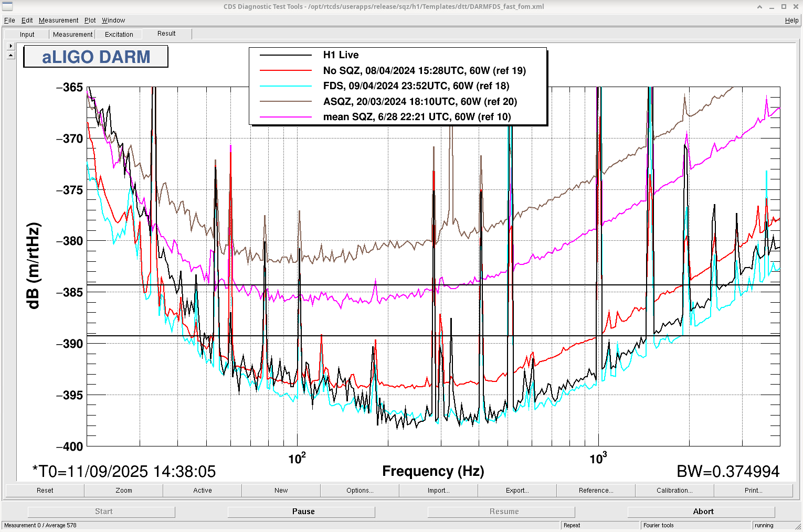Open the Measurement menu in the menu bar
This screenshot has height=532, width=803.
pos(58,20)
